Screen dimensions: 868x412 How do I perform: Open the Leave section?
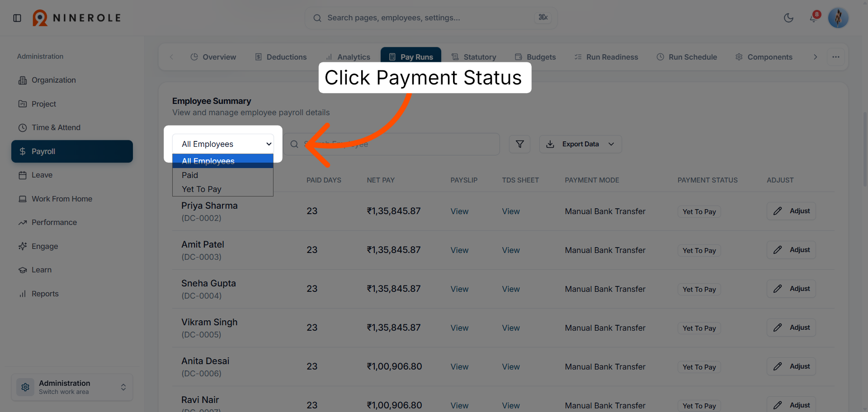pyautogui.click(x=72, y=175)
